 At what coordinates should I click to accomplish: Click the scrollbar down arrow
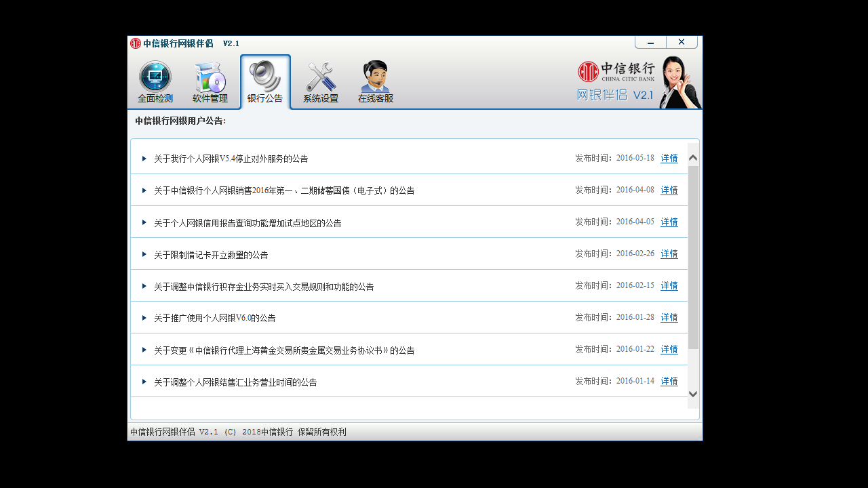(x=693, y=393)
